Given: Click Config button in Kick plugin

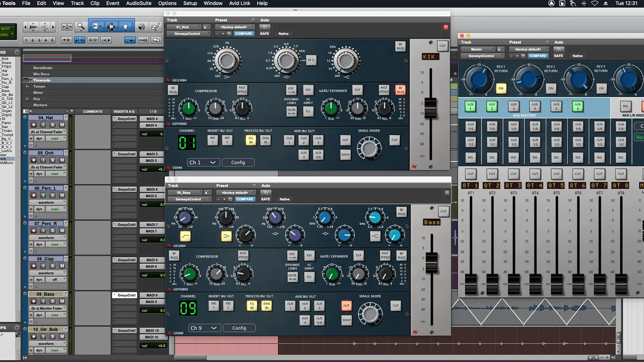Looking at the screenshot, I should tap(238, 162).
